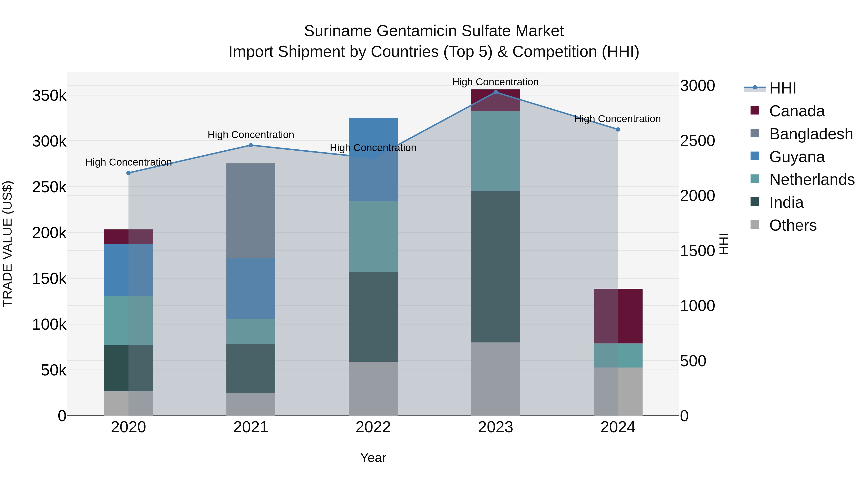Click the Guyana segment of 2022 bar
Image resolution: width=868 pixels, height=488 pixels.
pyautogui.click(x=373, y=160)
